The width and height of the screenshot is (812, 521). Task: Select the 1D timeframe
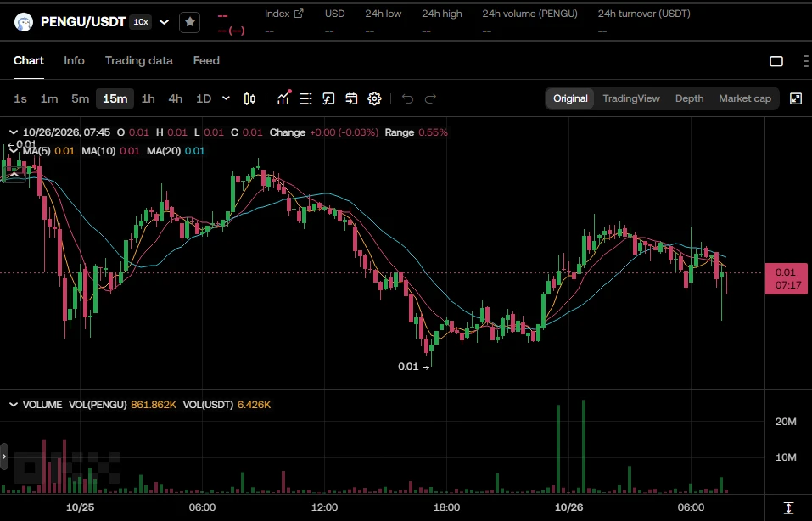coord(204,98)
